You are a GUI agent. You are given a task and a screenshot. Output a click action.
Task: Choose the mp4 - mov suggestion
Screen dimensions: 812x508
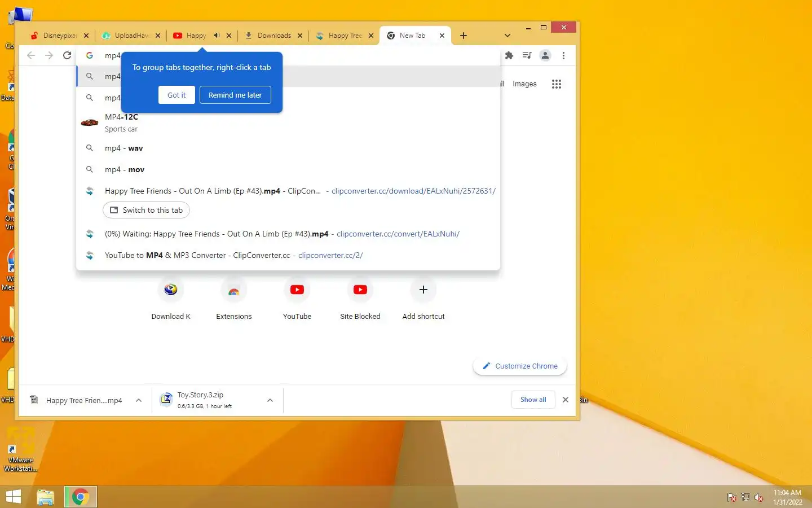point(288,169)
